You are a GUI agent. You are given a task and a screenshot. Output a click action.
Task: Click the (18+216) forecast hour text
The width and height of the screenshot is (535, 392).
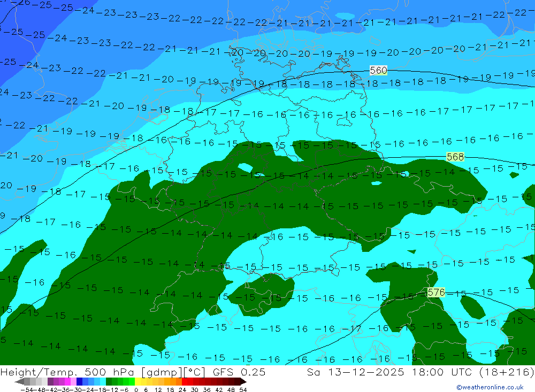[x=507, y=372]
